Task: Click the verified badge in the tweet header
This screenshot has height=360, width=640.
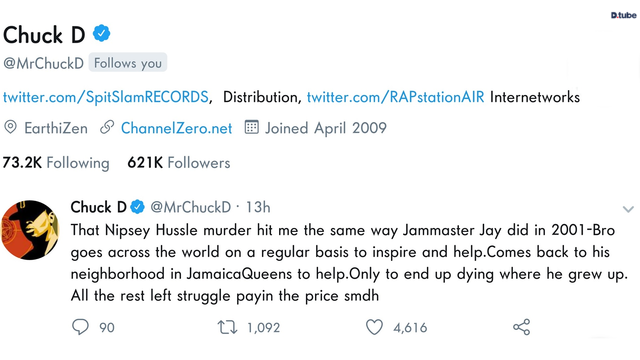Action: [x=138, y=207]
